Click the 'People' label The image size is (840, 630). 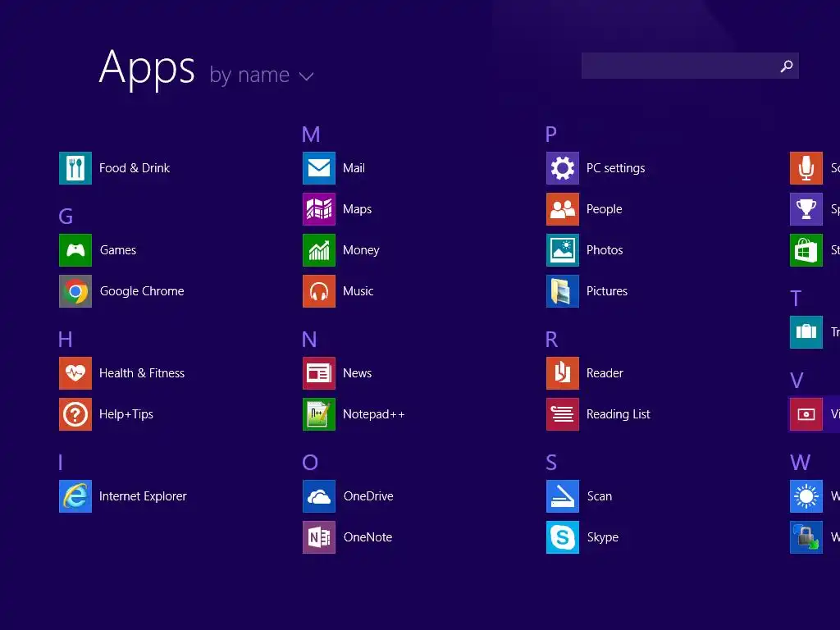[x=605, y=209]
